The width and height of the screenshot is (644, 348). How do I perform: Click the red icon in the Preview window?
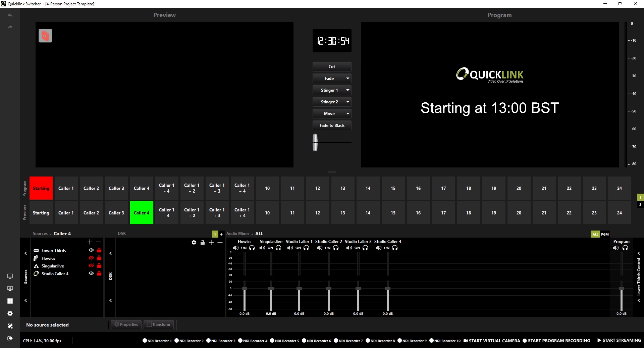(45, 36)
